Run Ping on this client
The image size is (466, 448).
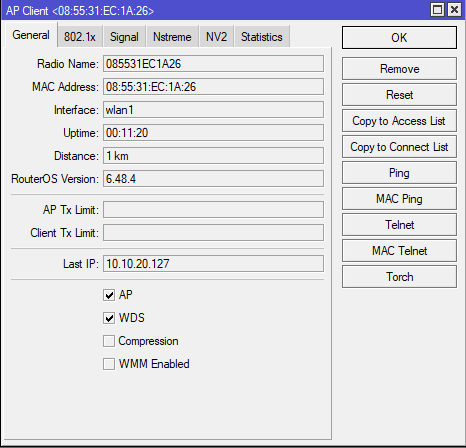click(x=399, y=173)
